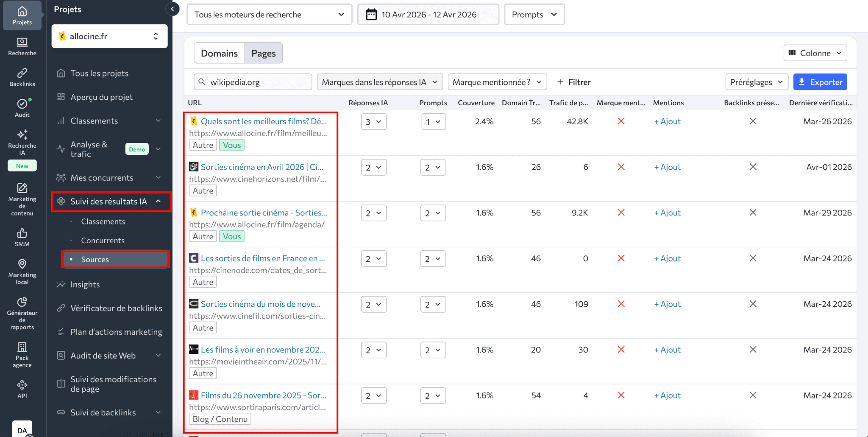Click the + Filtrer button
Screen dimensions: 868x437
pyautogui.click(x=573, y=82)
